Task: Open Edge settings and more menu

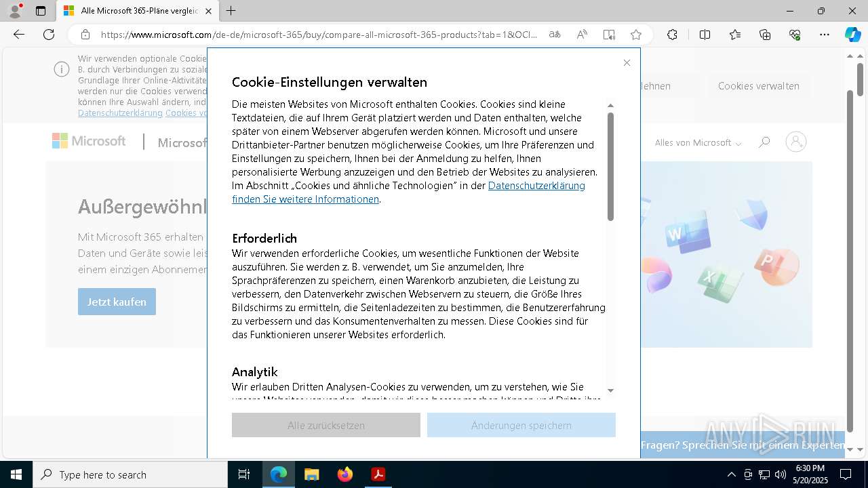Action: click(x=825, y=35)
